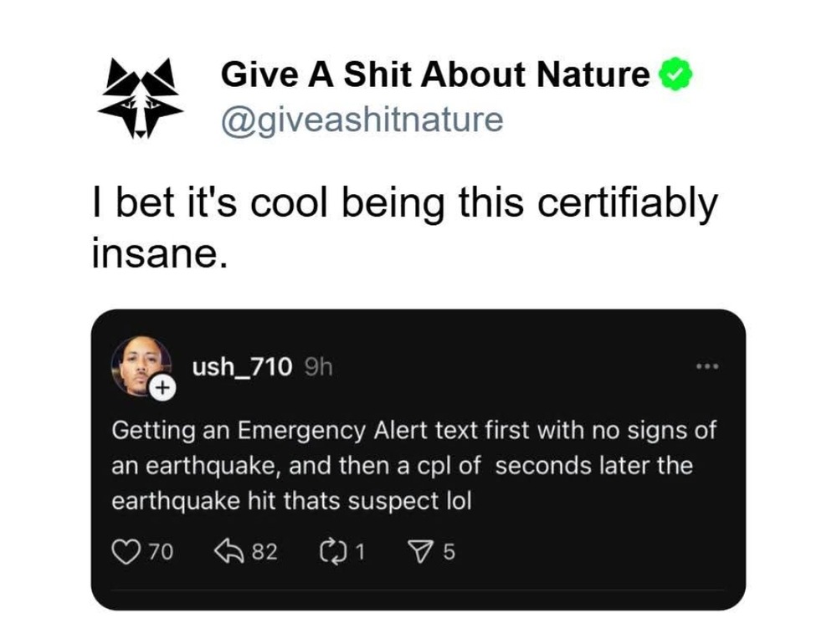
Task: Open the three-dot more options menu
Action: 708,366
